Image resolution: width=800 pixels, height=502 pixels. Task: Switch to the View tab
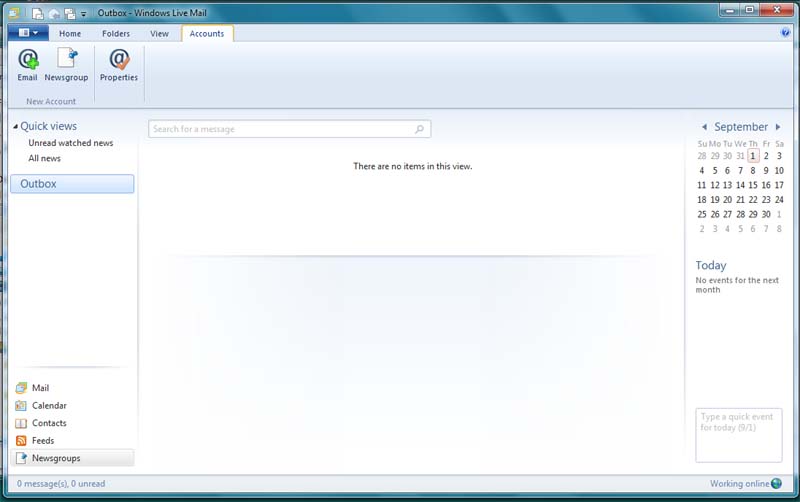pos(159,33)
